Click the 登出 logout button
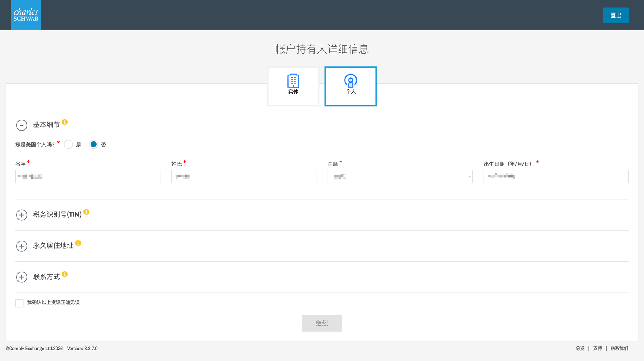 pos(616,15)
